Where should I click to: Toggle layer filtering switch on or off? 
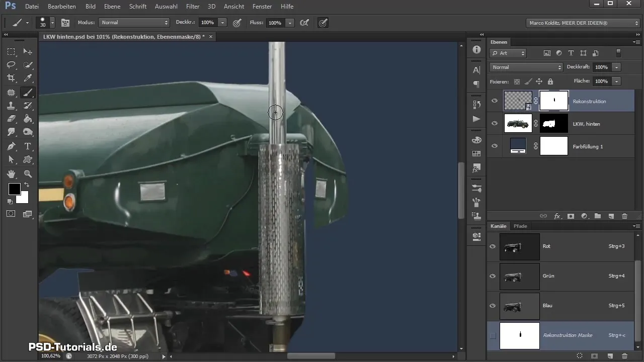pyautogui.click(x=619, y=53)
